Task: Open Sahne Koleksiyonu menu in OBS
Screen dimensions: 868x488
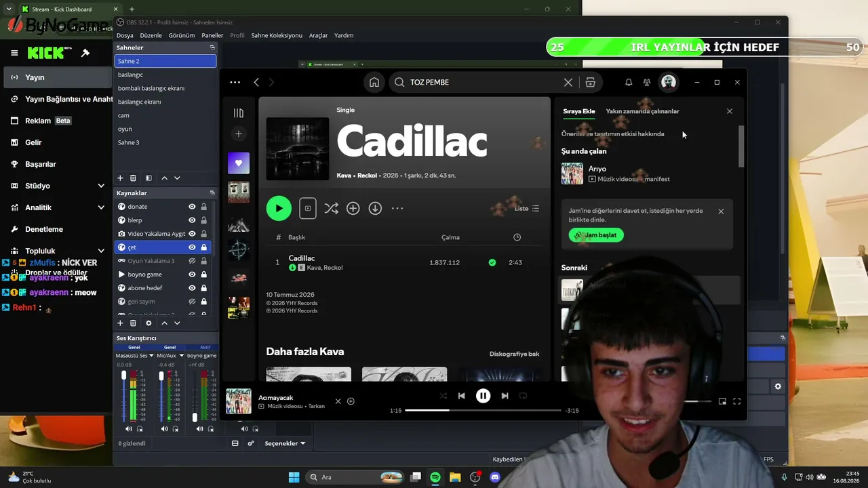Action: pyautogui.click(x=277, y=35)
